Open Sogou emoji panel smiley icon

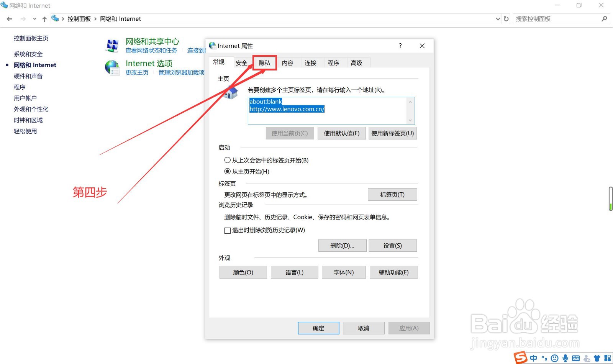554,358
